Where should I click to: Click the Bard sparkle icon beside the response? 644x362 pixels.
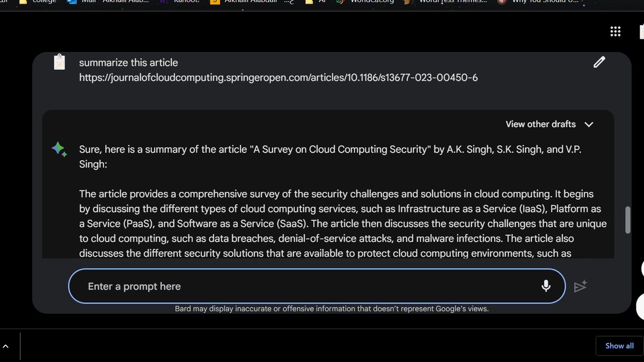(x=60, y=150)
